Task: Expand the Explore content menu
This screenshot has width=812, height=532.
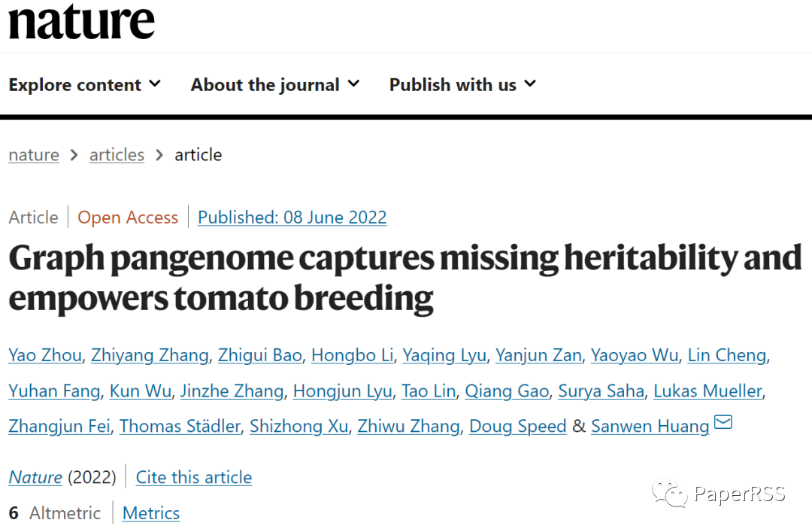Action: (84, 84)
